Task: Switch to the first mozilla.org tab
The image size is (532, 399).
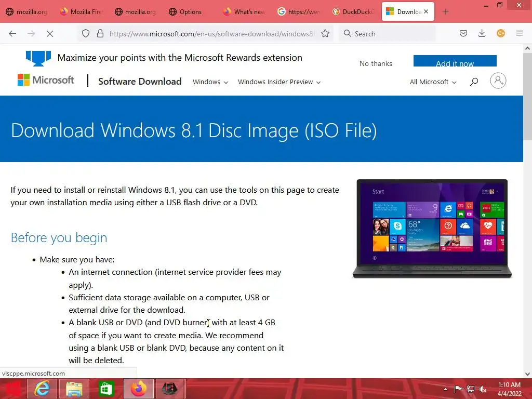Action: pos(26,12)
